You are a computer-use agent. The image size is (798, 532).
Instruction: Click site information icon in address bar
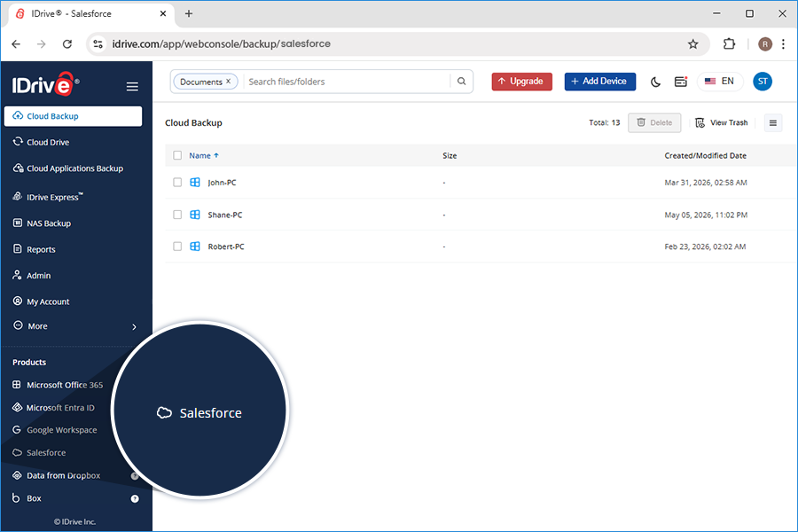[x=98, y=44]
